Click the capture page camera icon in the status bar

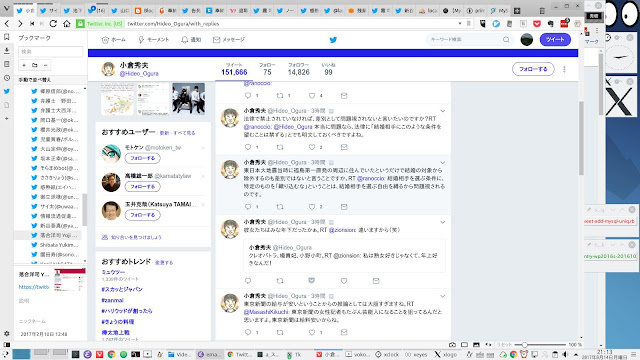(452, 345)
